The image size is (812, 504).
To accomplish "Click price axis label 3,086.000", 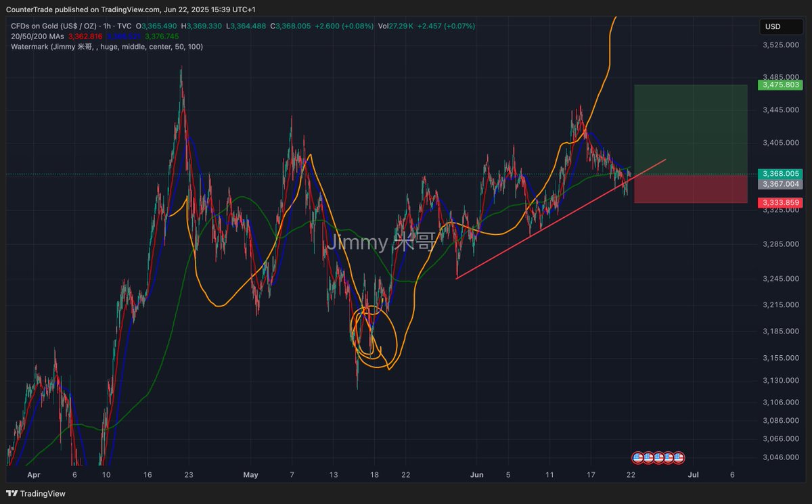I will [782, 421].
